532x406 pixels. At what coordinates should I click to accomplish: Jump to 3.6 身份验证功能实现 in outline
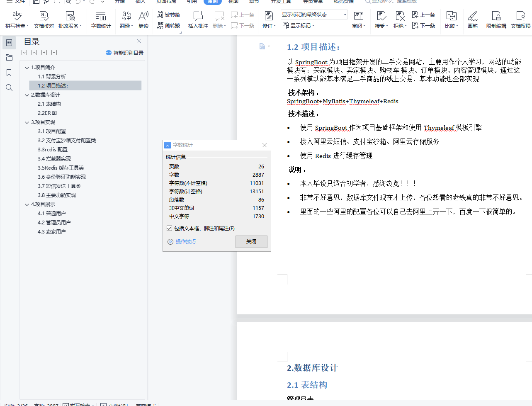pos(62,177)
